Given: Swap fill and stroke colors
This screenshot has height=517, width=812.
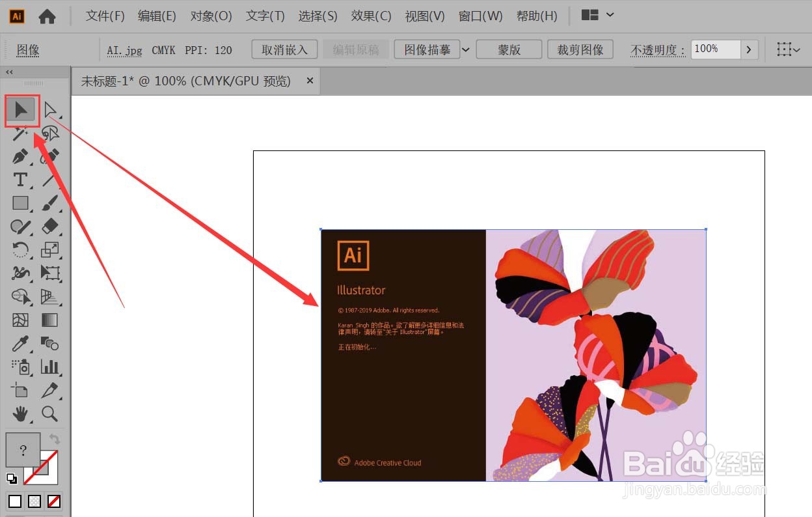Looking at the screenshot, I should 54,440.
